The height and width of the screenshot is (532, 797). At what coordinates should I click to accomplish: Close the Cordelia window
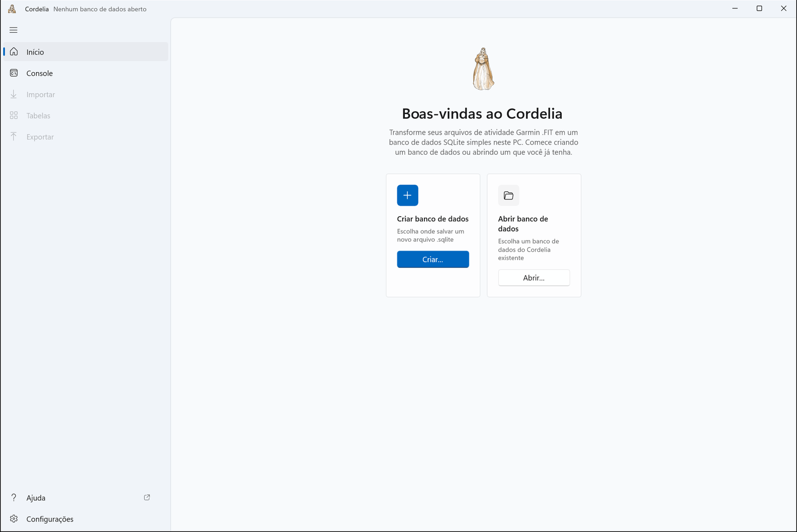(x=784, y=8)
